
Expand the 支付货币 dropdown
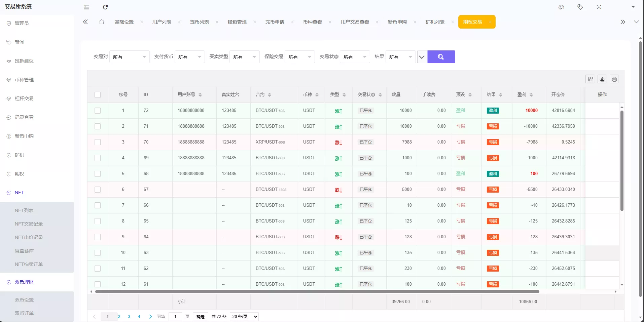pos(189,57)
